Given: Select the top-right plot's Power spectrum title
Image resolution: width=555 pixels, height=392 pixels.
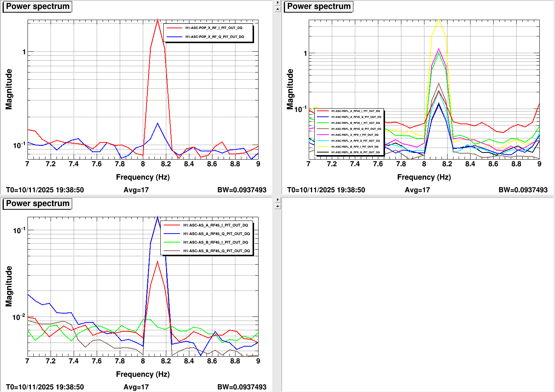Looking at the screenshot, I should point(318,7).
